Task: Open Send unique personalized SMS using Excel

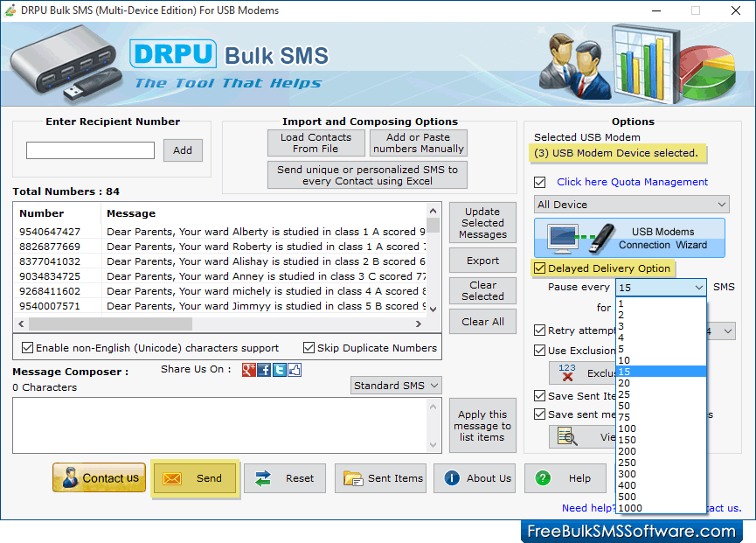Action: (367, 175)
